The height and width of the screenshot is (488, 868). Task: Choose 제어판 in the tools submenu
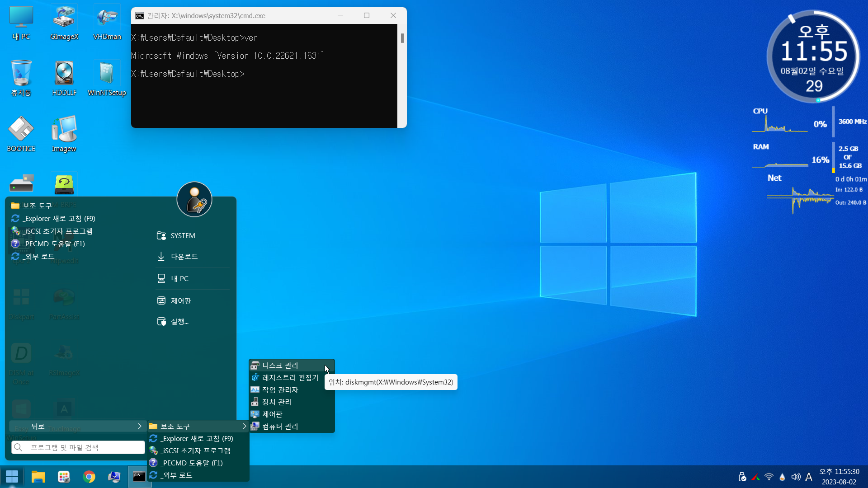click(292, 414)
